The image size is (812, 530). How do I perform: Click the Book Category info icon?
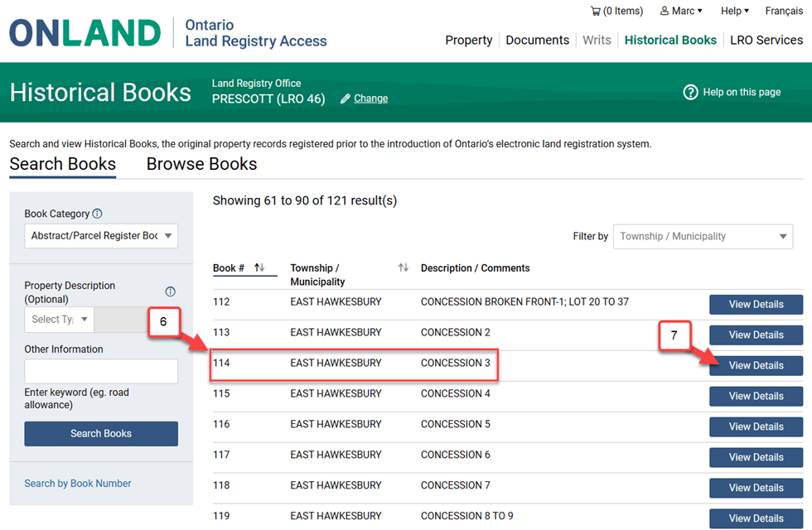click(x=98, y=214)
